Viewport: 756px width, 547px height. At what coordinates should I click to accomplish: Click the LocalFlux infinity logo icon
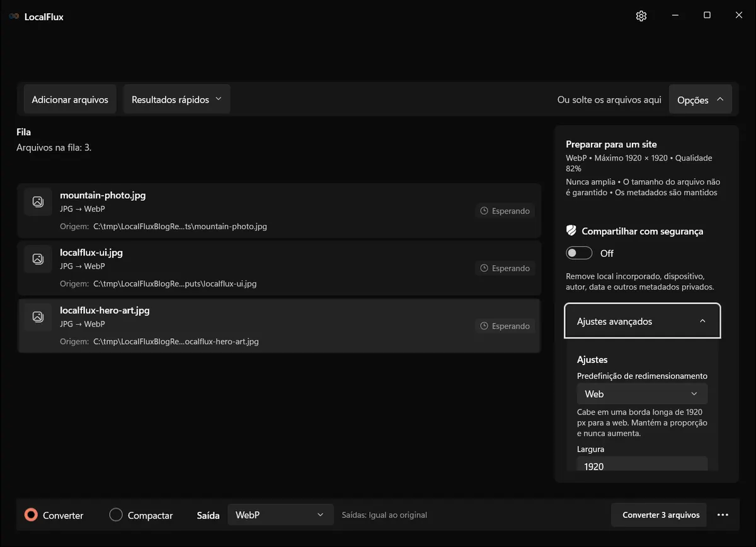pyautogui.click(x=14, y=17)
